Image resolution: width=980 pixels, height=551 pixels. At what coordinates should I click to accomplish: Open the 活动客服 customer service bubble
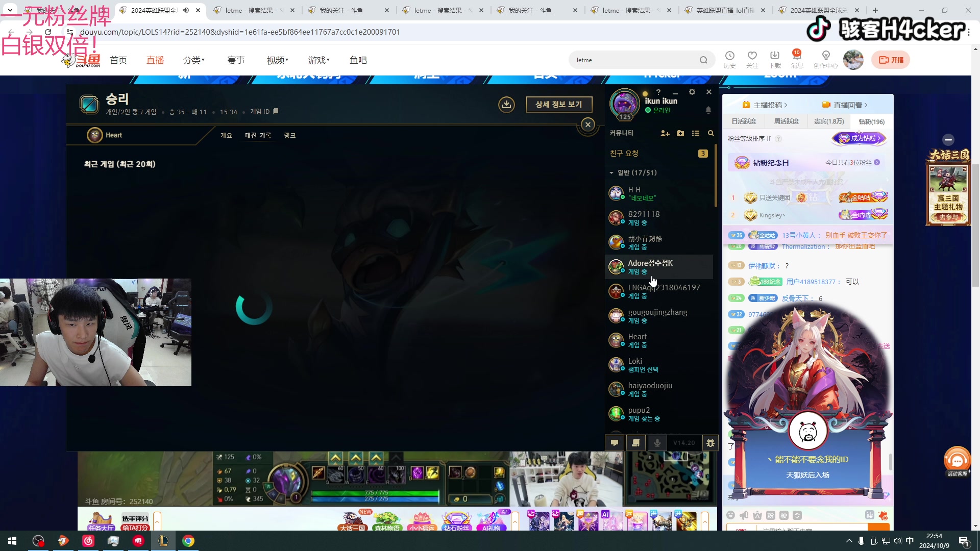[x=957, y=461]
